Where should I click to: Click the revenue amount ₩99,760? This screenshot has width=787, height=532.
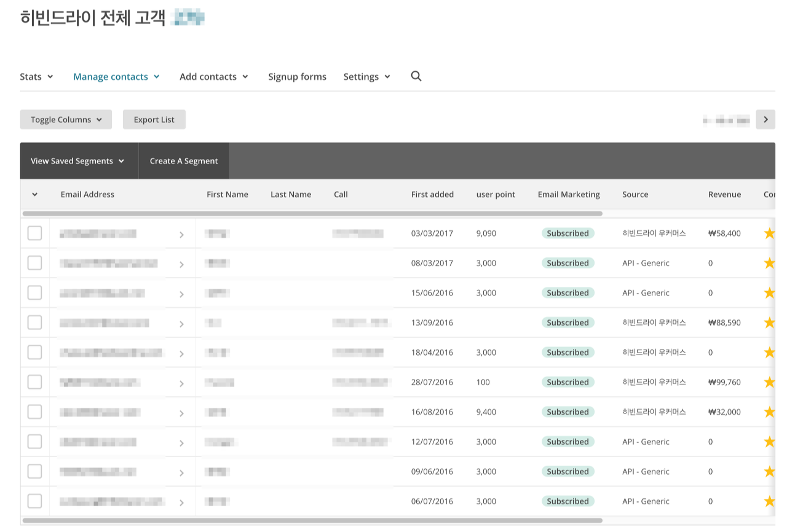(x=724, y=382)
